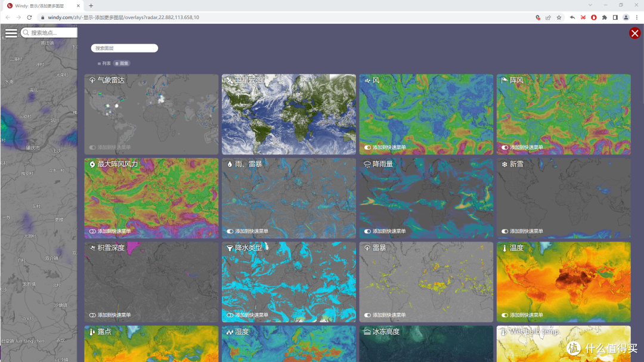The height and width of the screenshot is (362, 644).
Task: Go back with browser back arrow
Action: click(x=8, y=17)
